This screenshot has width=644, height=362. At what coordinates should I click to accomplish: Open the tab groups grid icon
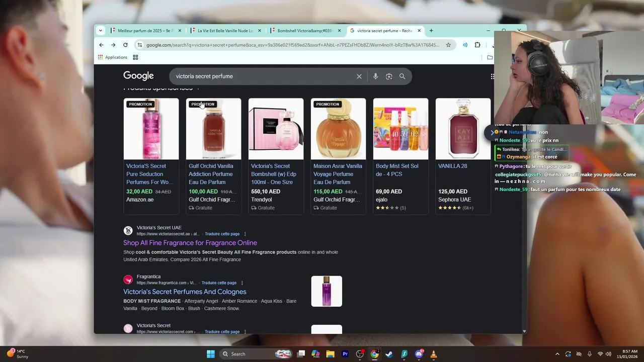click(x=135, y=57)
